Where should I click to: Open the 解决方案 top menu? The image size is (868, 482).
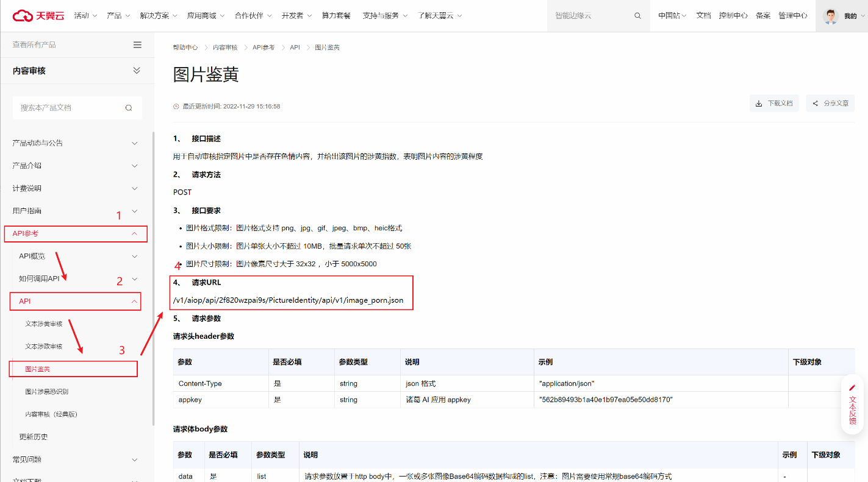tap(158, 16)
